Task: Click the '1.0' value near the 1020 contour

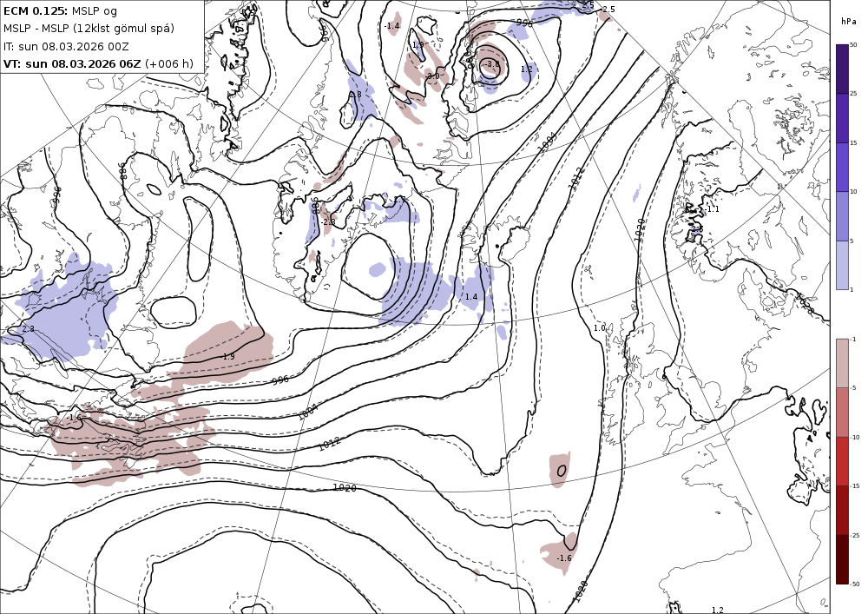Action: coord(600,328)
